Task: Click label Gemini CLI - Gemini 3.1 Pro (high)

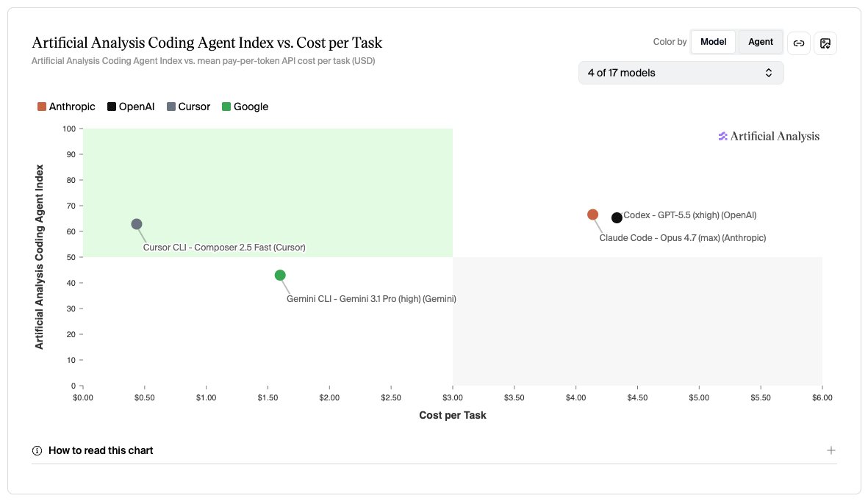Action: click(371, 298)
